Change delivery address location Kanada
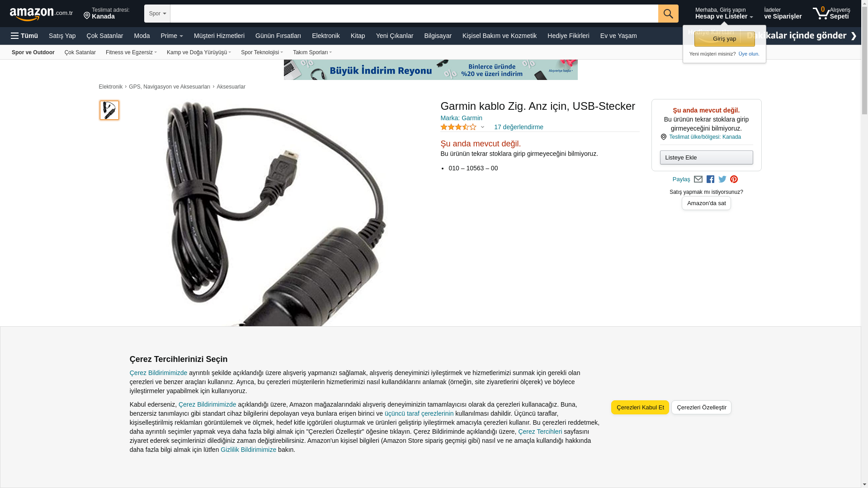Viewport: 868px width, 488px height. (107, 13)
